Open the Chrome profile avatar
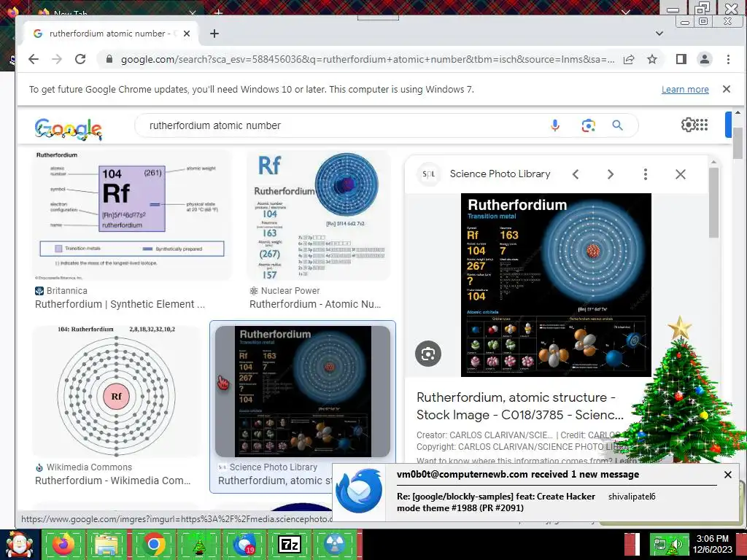 (x=704, y=59)
